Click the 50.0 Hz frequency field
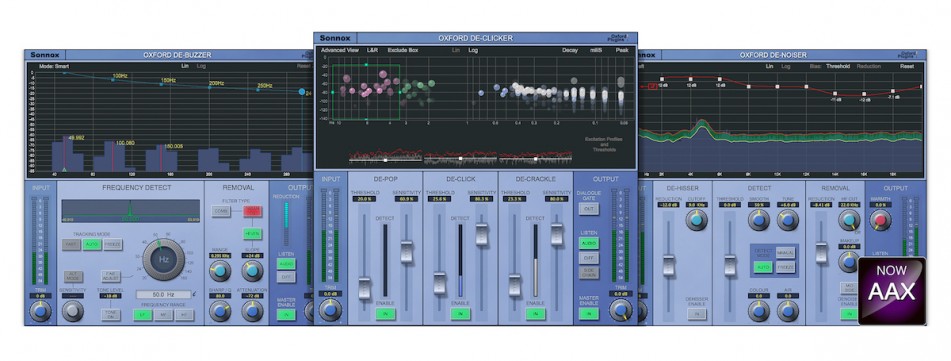 coord(164,294)
